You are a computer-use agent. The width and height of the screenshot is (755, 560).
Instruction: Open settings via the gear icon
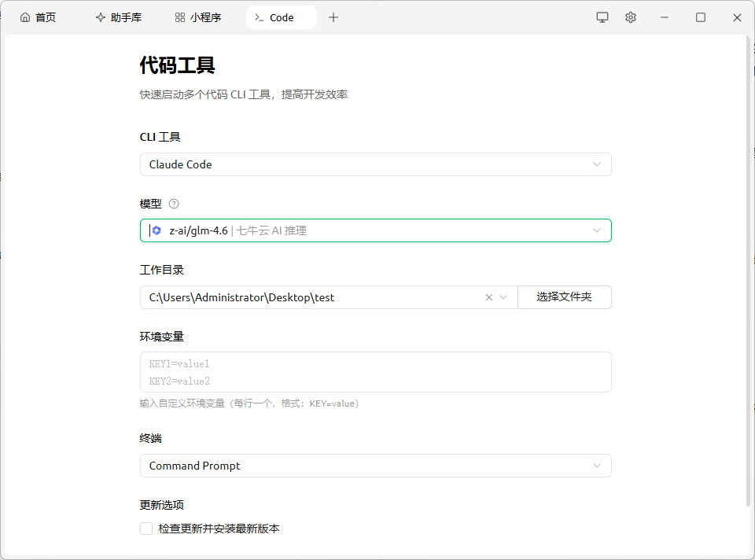[631, 17]
